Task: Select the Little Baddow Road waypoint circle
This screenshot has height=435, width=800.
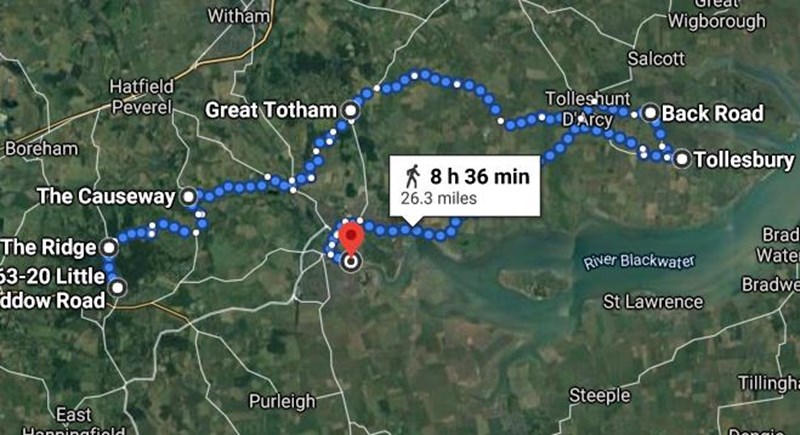Action: tap(118, 288)
